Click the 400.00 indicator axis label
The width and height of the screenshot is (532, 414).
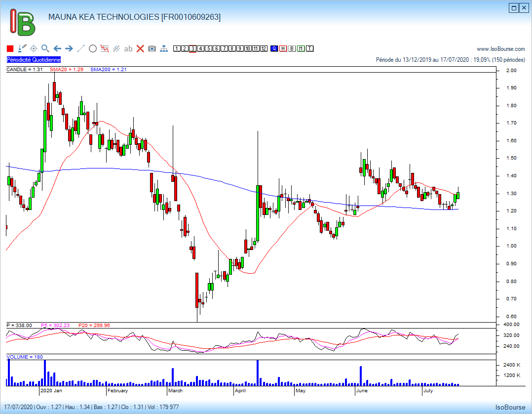[511, 325]
